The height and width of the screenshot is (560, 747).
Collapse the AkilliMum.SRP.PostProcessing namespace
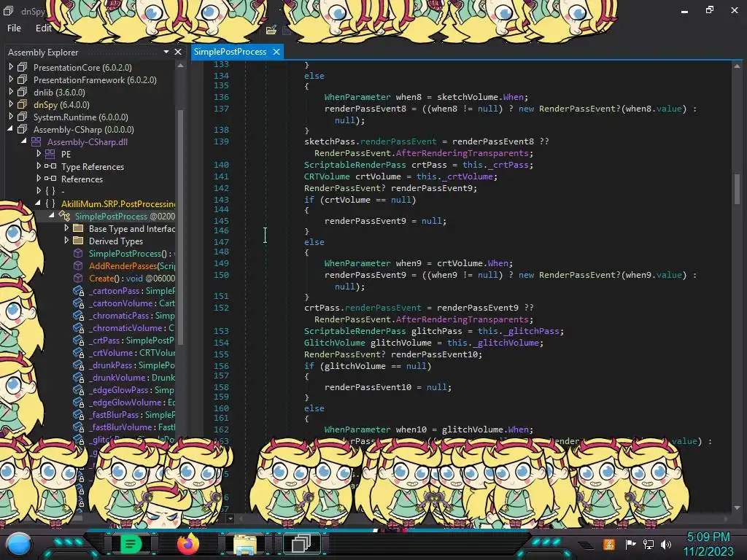pyautogui.click(x=38, y=203)
